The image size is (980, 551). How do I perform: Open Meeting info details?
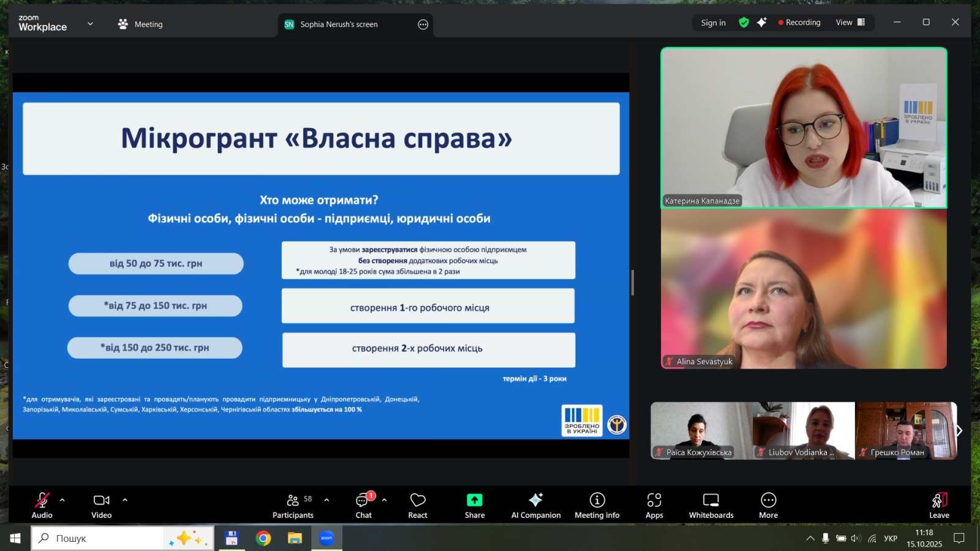pyautogui.click(x=597, y=505)
